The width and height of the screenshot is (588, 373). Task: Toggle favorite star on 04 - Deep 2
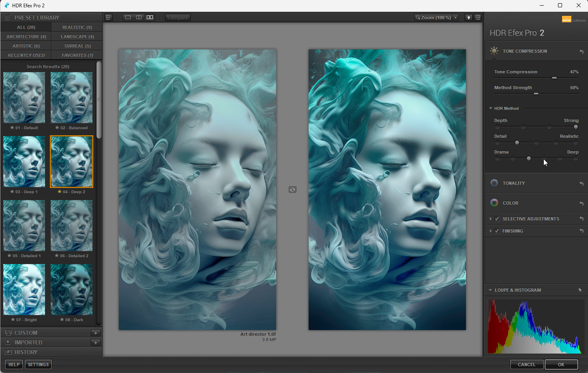[60, 192]
